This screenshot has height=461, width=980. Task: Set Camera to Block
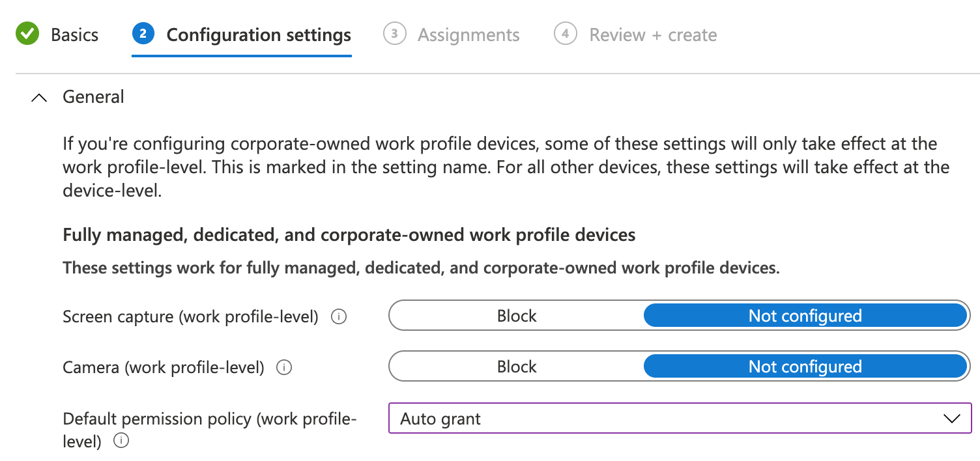tap(517, 367)
